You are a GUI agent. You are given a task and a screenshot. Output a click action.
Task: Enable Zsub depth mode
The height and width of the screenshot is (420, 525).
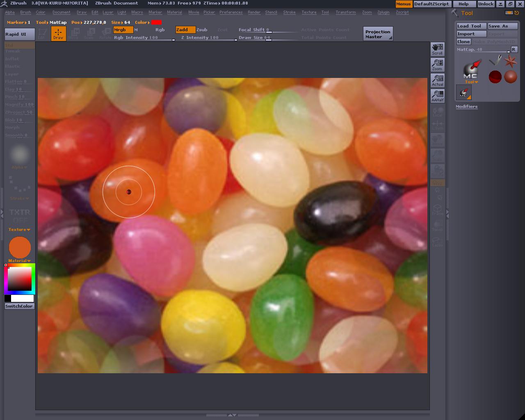tap(202, 30)
